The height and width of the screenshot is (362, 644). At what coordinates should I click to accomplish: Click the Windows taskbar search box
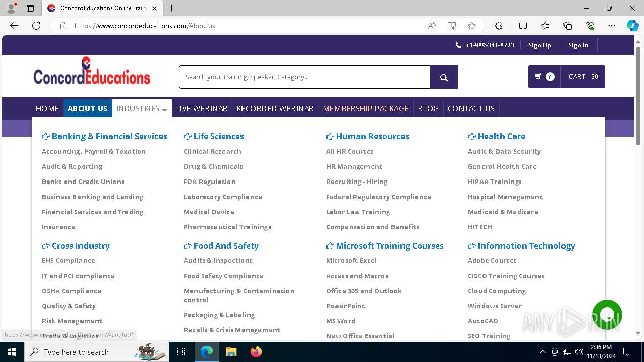coord(97,352)
